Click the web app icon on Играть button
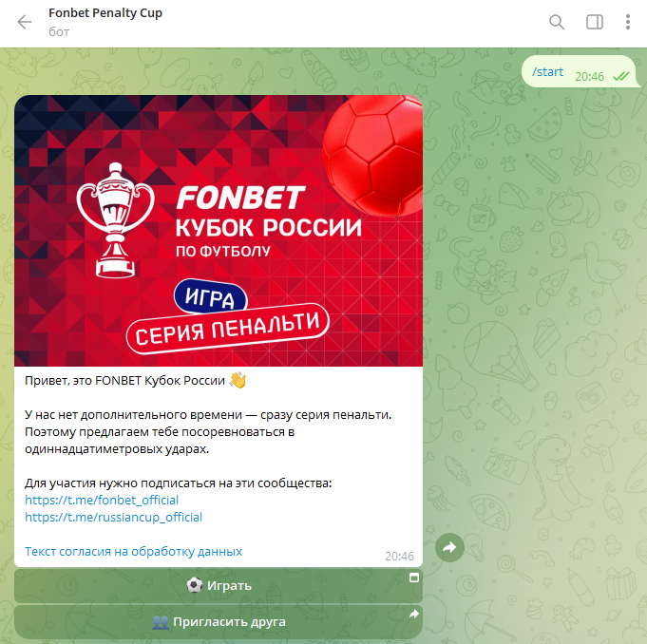Viewport: 647px width, 644px height. 414,578
